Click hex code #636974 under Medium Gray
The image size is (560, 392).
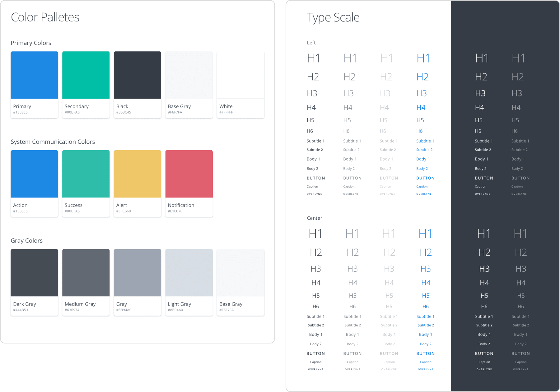(72, 310)
